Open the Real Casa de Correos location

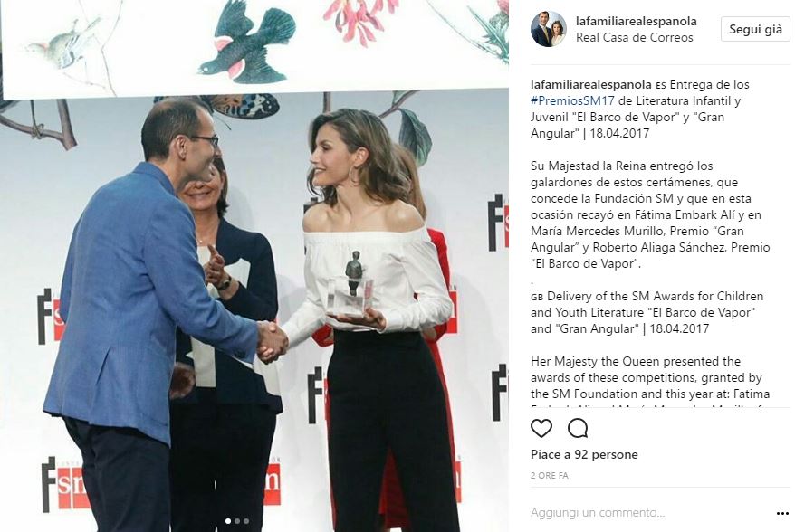tap(634, 37)
